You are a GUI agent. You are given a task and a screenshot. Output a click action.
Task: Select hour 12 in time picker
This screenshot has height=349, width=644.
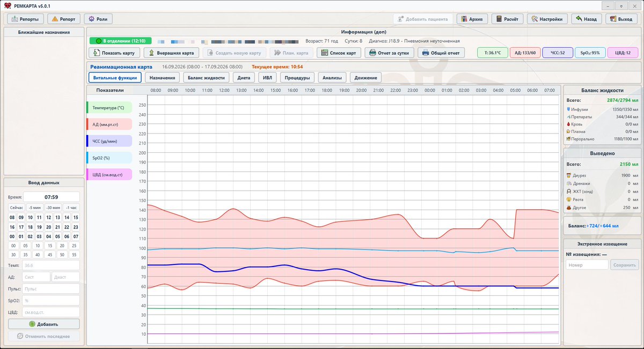pyautogui.click(x=49, y=218)
